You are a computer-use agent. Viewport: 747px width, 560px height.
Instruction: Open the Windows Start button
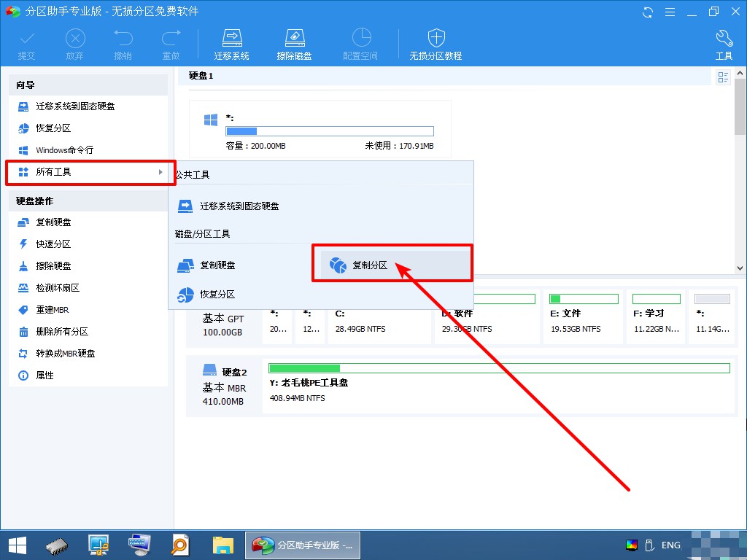pos(18,545)
